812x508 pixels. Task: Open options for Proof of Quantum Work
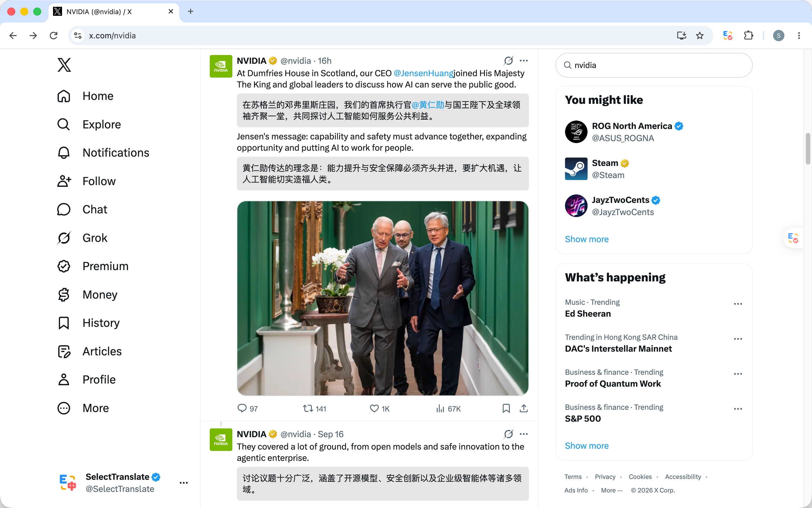[738, 374]
